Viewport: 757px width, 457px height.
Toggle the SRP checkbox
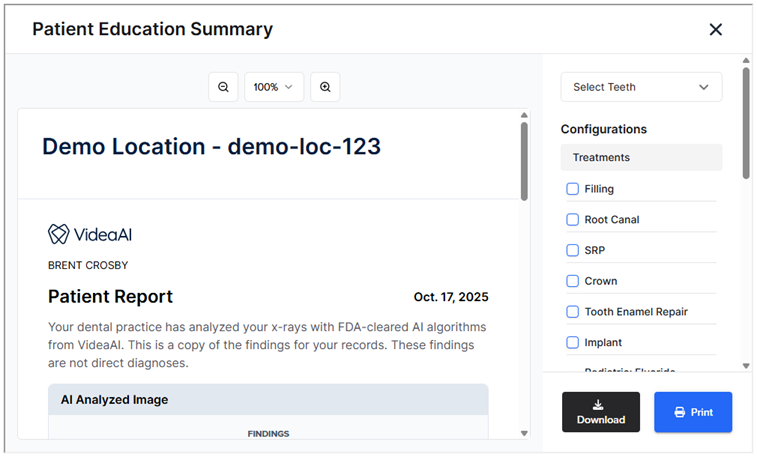click(573, 250)
